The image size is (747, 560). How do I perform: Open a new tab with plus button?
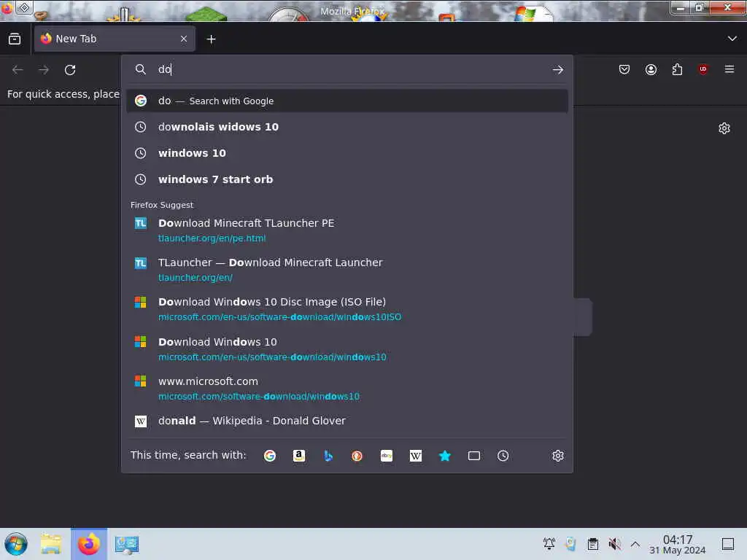coord(211,39)
